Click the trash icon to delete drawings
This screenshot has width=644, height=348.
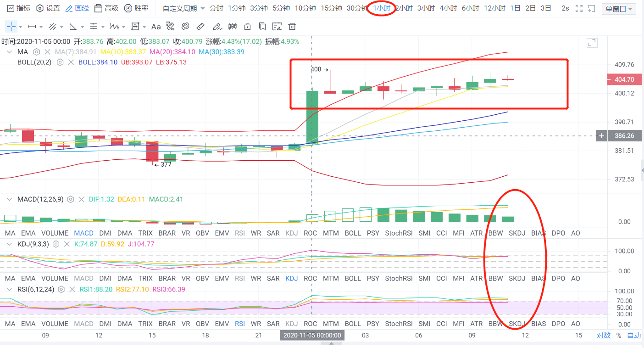click(x=292, y=26)
